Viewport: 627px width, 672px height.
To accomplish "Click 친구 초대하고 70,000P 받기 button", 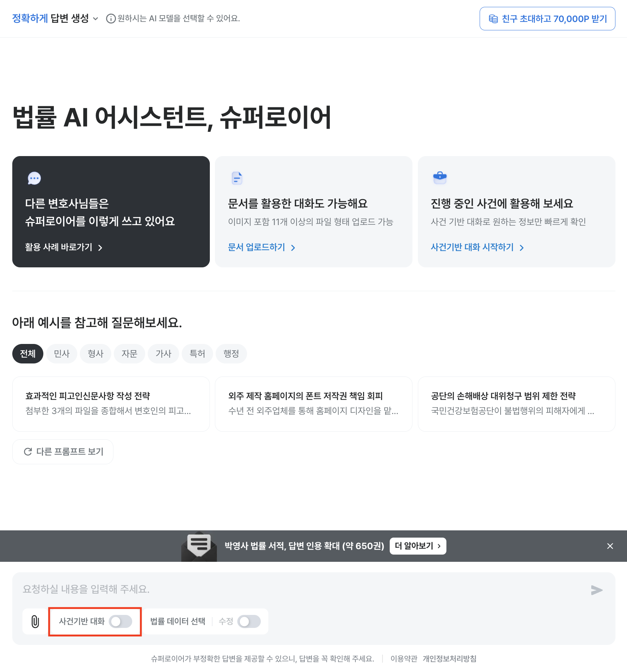I will click(x=547, y=19).
